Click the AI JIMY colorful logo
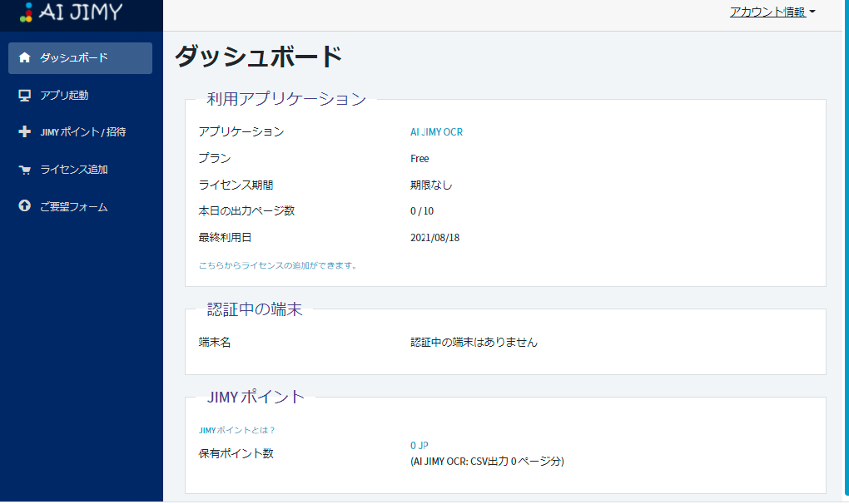The width and height of the screenshot is (849, 504). 26,12
